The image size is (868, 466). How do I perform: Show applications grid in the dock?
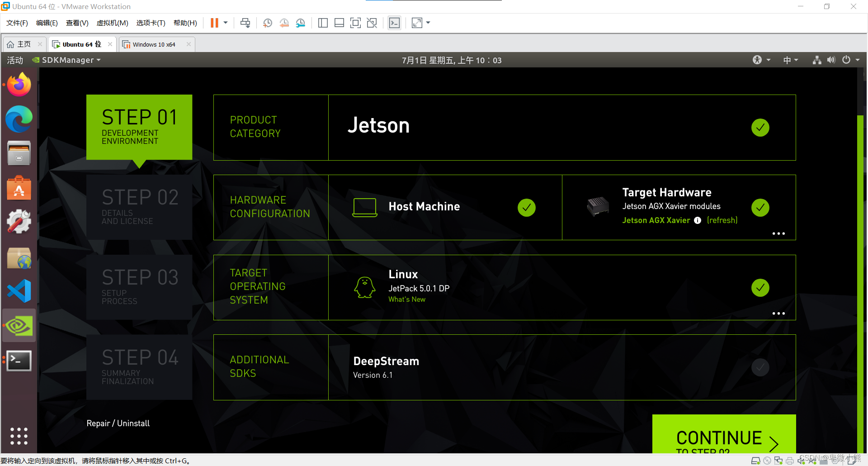[19, 436]
